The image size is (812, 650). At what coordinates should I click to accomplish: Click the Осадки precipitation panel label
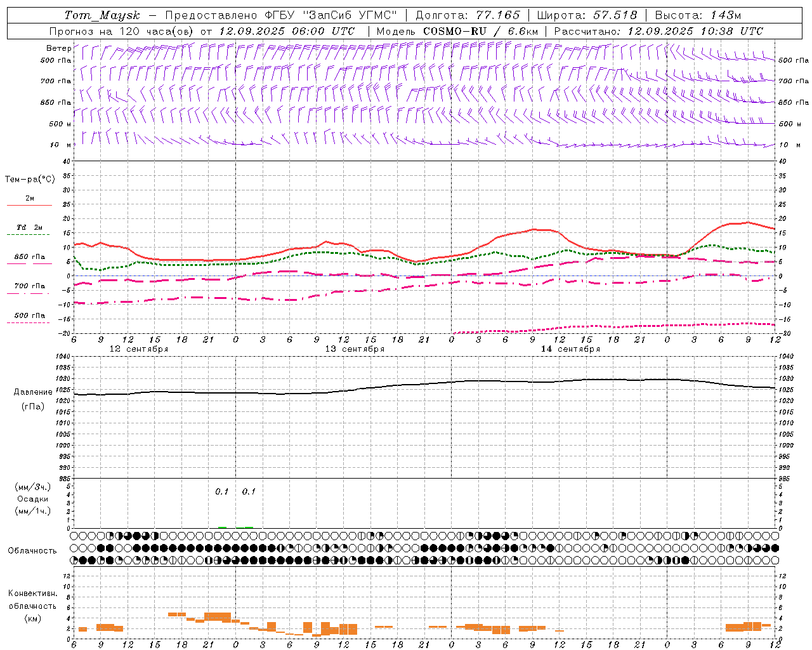click(x=33, y=499)
